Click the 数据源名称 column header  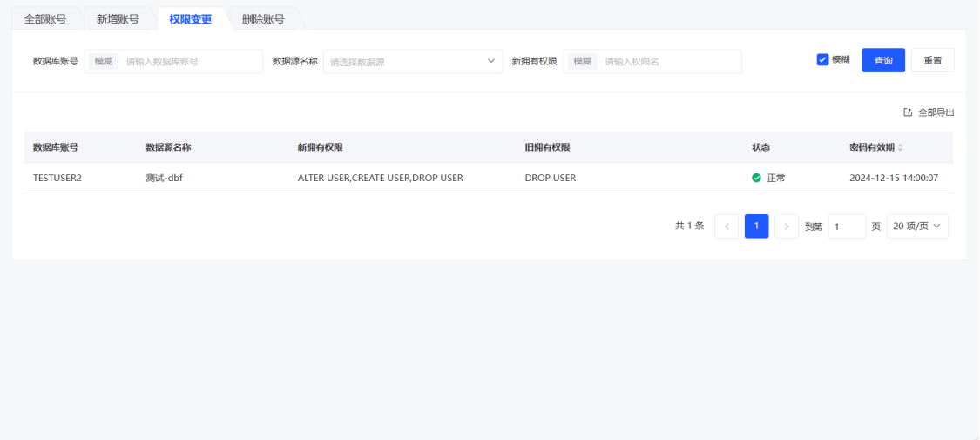click(168, 147)
